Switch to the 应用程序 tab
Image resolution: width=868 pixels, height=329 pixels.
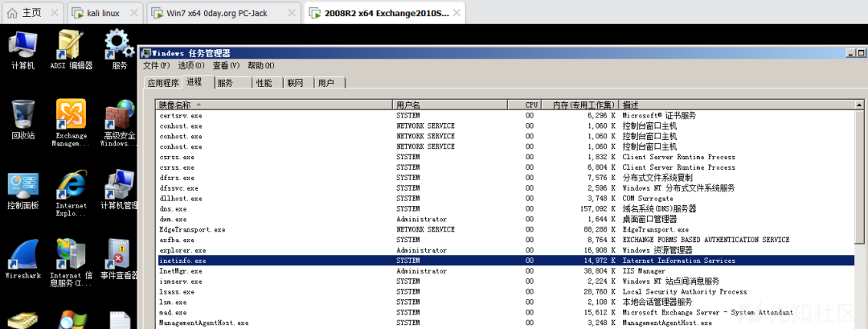pyautogui.click(x=162, y=83)
